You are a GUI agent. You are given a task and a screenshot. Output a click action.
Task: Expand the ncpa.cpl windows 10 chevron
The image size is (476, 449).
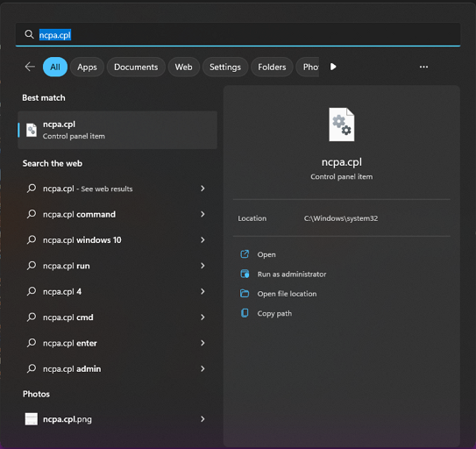[202, 240]
